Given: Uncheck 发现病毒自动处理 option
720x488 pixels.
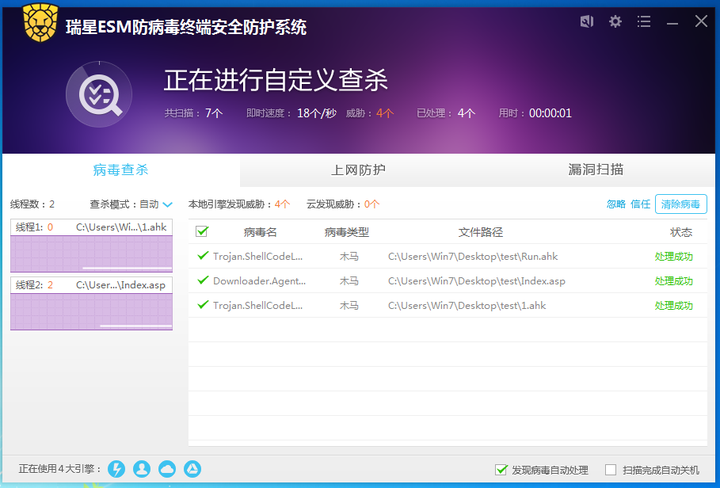Looking at the screenshot, I should (501, 470).
